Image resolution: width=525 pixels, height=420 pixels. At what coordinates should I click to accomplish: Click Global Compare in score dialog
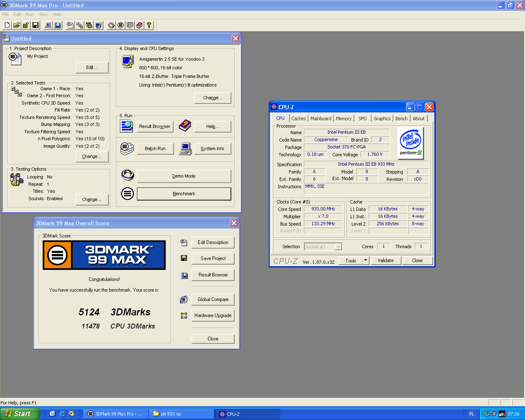tap(213, 299)
